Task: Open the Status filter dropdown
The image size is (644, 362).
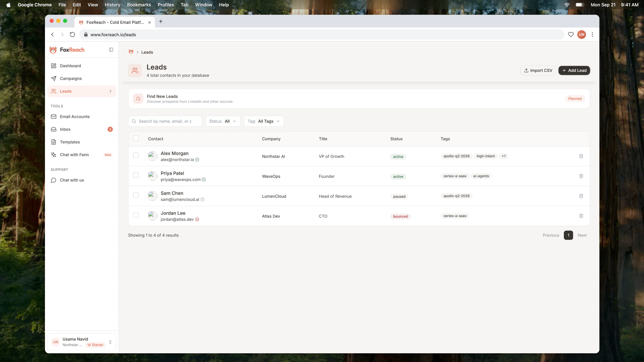Action: [223, 121]
